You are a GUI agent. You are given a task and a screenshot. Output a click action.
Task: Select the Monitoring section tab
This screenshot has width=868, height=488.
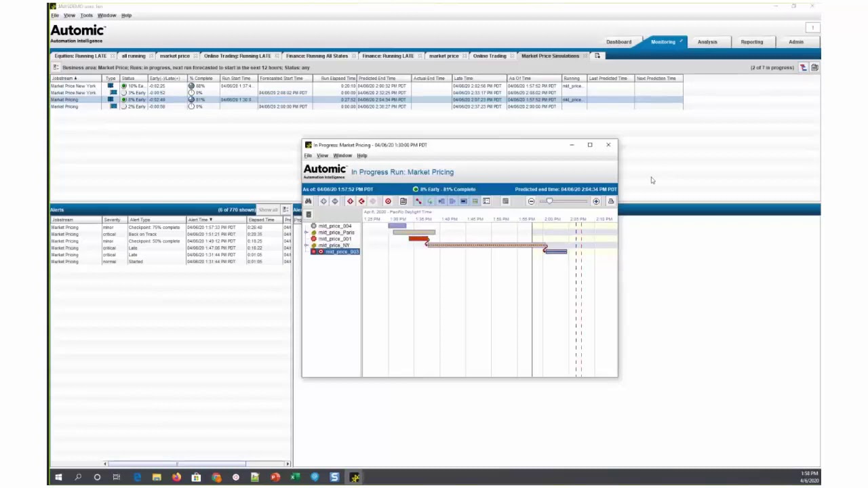663,42
